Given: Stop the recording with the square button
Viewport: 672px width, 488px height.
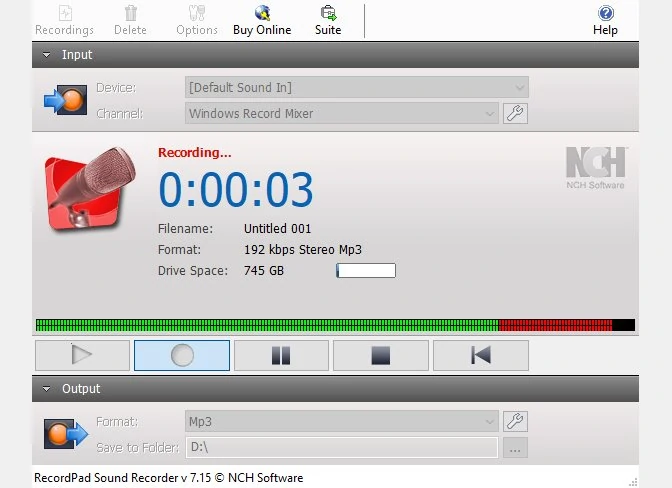Looking at the screenshot, I should (x=381, y=355).
